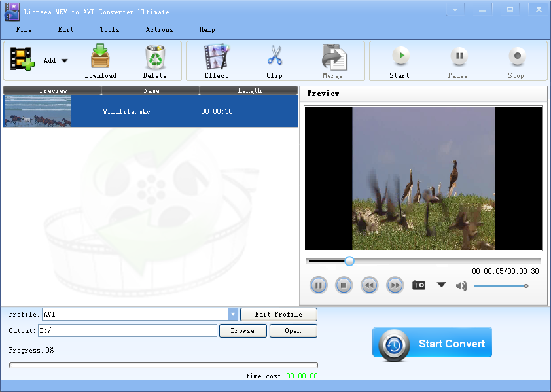
Task: Pause the preview playback
Action: tap(318, 285)
